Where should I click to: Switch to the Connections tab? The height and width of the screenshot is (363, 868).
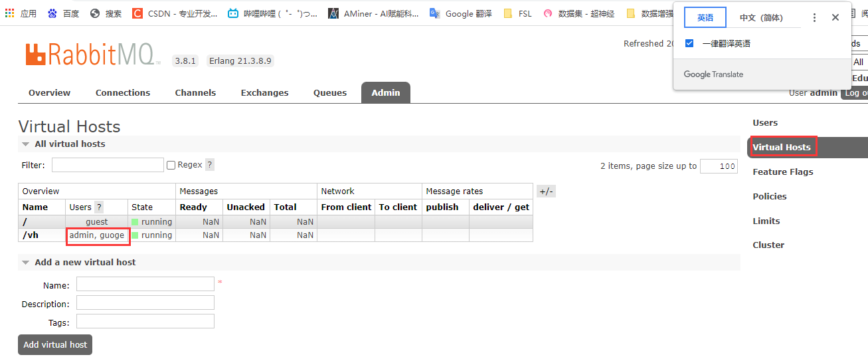pos(123,93)
